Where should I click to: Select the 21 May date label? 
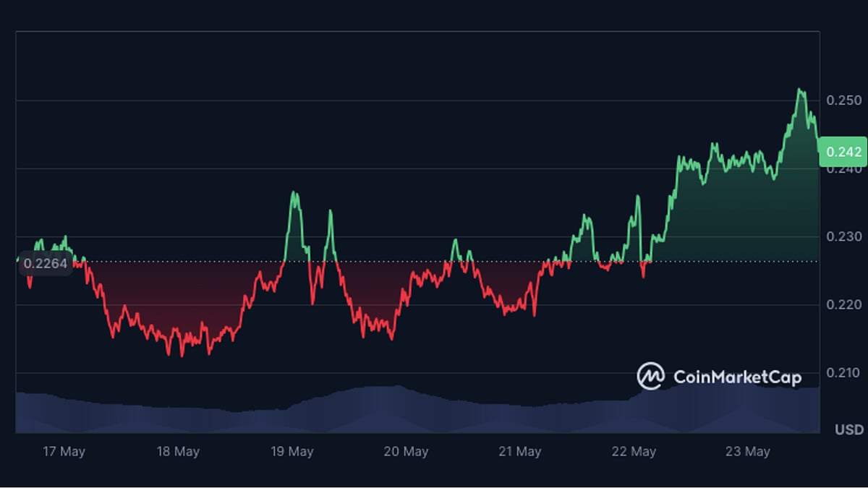point(521,451)
